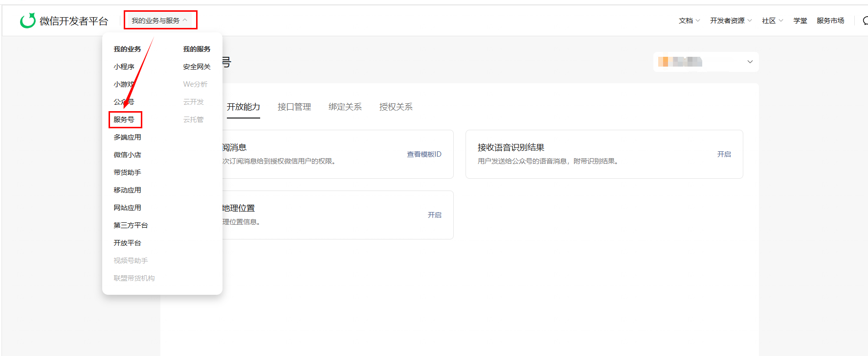Open the 开发者资源 dropdown menu
Image resolution: width=868 pixels, height=356 pixels.
click(731, 21)
